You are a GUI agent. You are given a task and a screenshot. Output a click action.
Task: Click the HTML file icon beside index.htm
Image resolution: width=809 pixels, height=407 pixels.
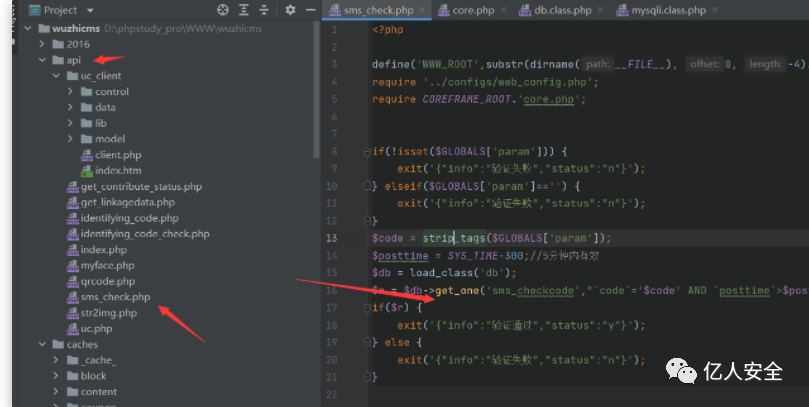pyautogui.click(x=87, y=171)
